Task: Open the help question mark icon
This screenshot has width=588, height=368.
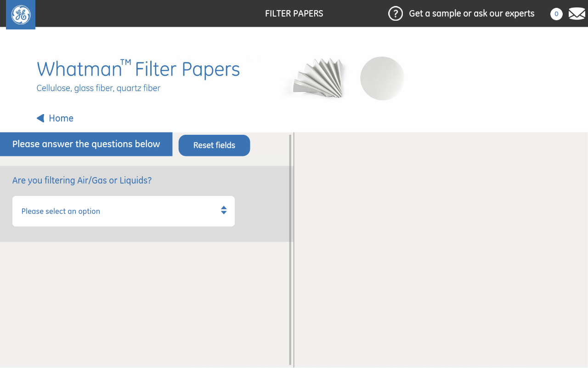Action: pyautogui.click(x=396, y=13)
